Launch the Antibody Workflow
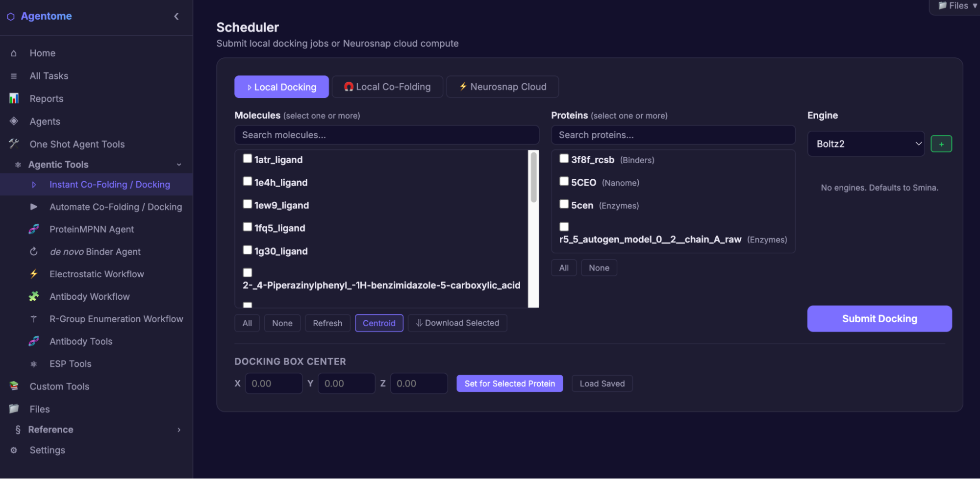The width and height of the screenshot is (980, 479). pos(90,296)
